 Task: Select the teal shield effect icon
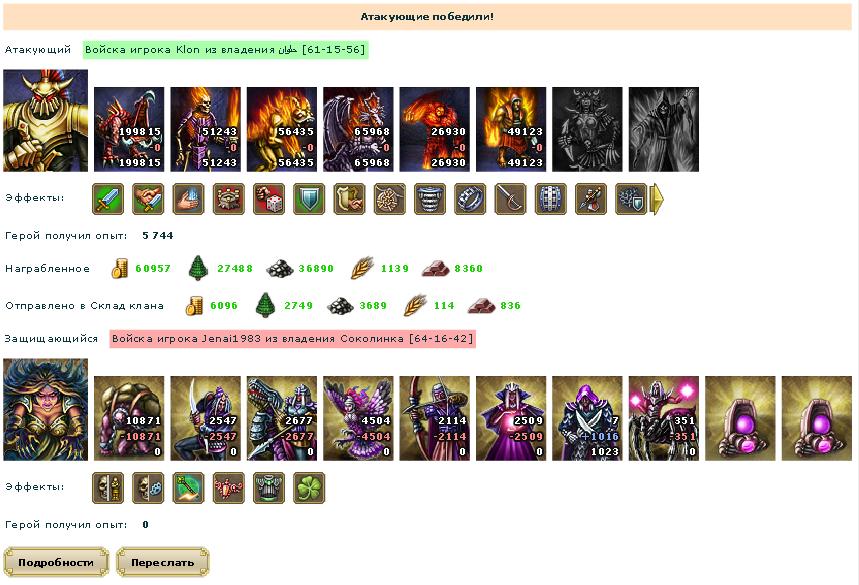coord(309,199)
